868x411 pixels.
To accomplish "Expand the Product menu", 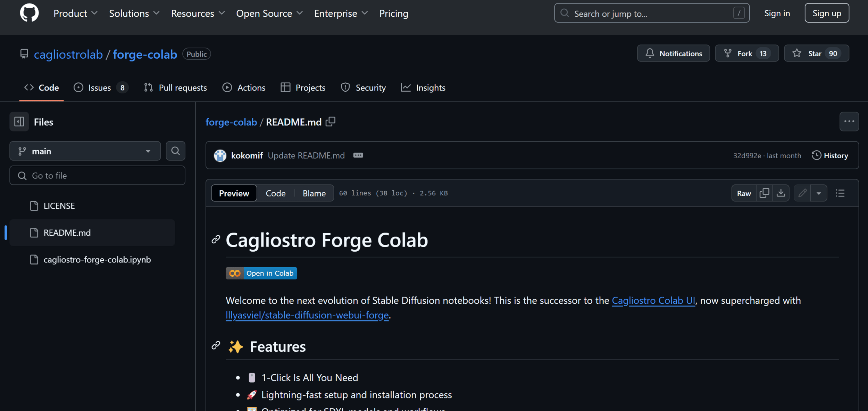I will (75, 13).
